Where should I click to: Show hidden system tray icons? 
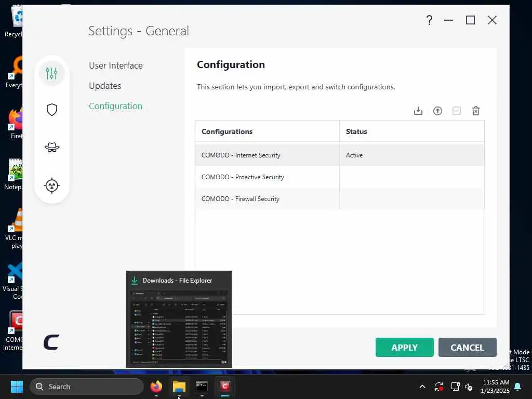coord(422,387)
